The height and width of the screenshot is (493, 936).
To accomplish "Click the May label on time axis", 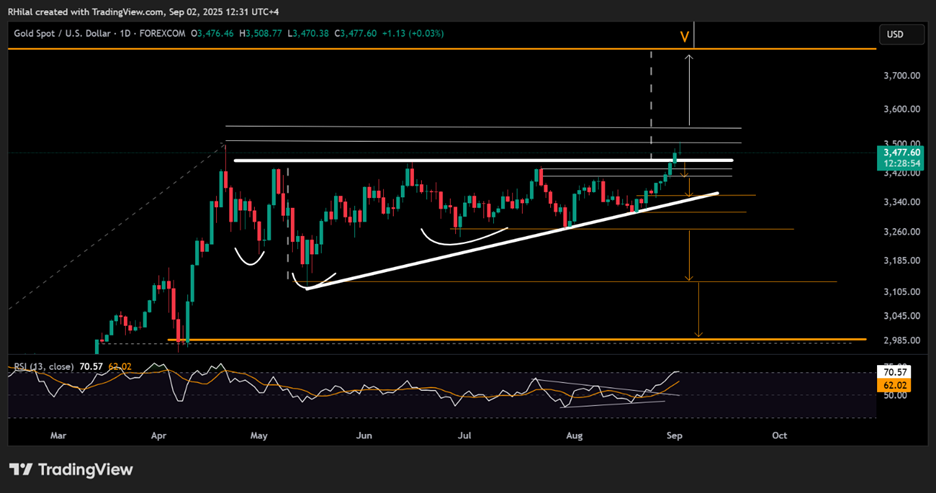I will pyautogui.click(x=258, y=436).
